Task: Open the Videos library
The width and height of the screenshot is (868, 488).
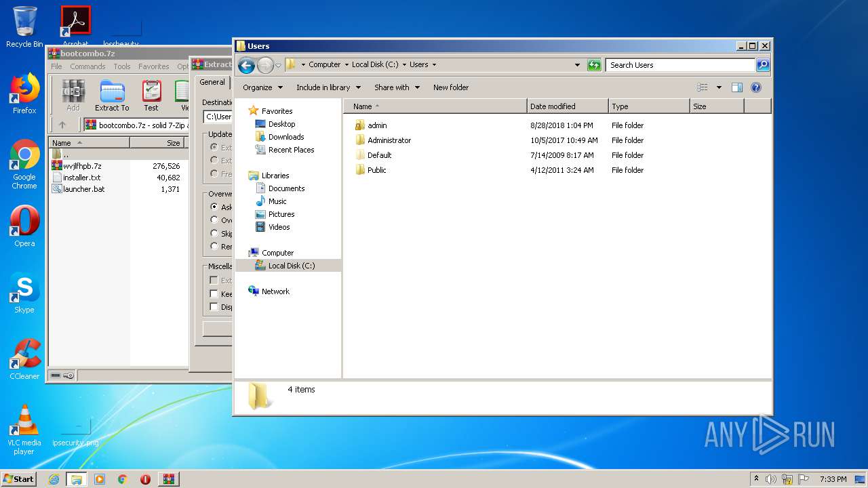Action: point(279,227)
